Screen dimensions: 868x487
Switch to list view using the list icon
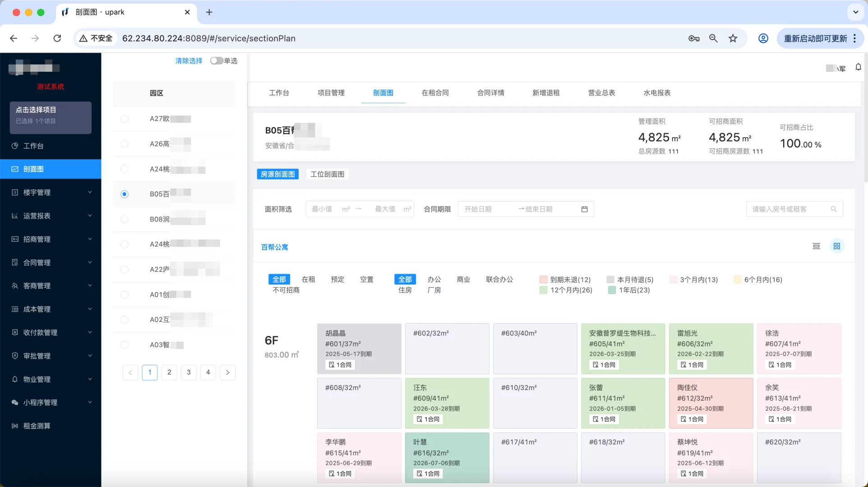(x=817, y=246)
